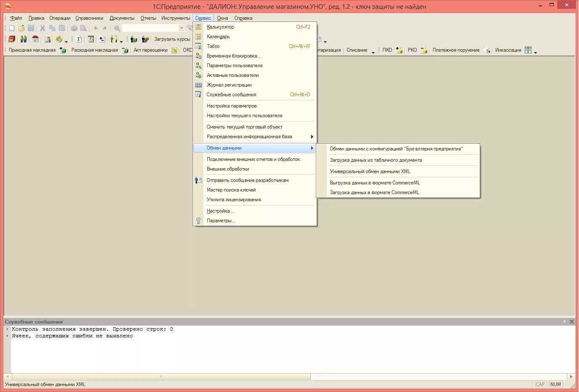
Task: Open the red file cabinet toolbar icon
Action: [x=12, y=39]
